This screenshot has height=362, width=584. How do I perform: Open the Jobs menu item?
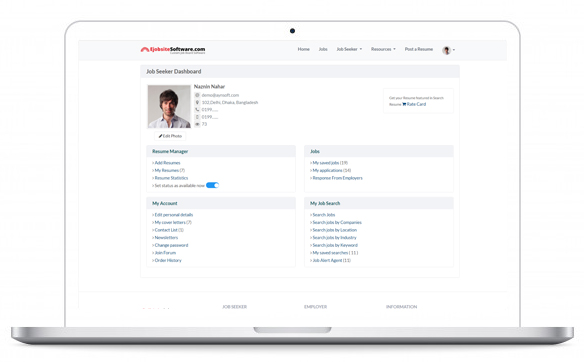(x=323, y=49)
